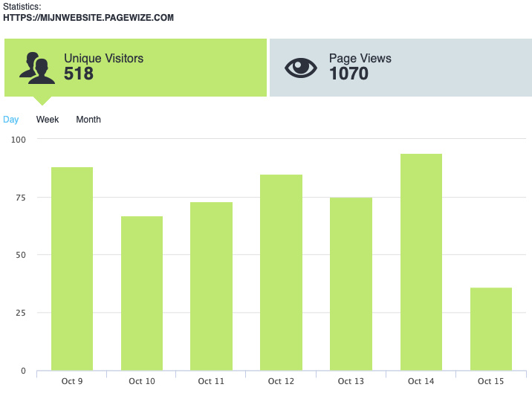
Task: Select the Day time range
Action: click(11, 120)
